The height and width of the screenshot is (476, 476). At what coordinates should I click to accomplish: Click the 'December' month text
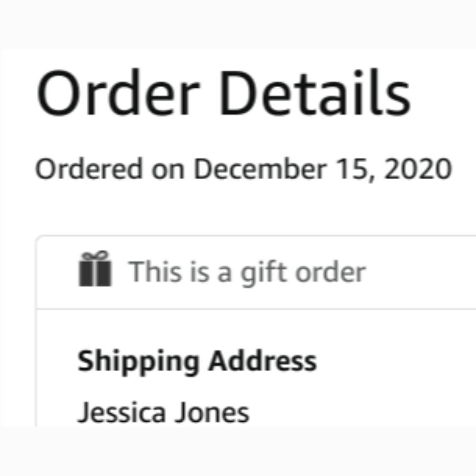point(259,169)
